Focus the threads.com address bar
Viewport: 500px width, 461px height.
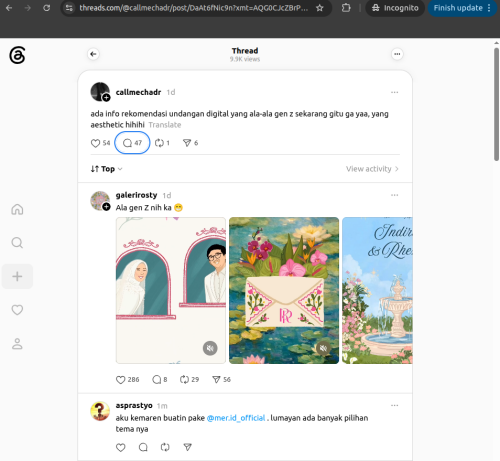click(x=193, y=8)
